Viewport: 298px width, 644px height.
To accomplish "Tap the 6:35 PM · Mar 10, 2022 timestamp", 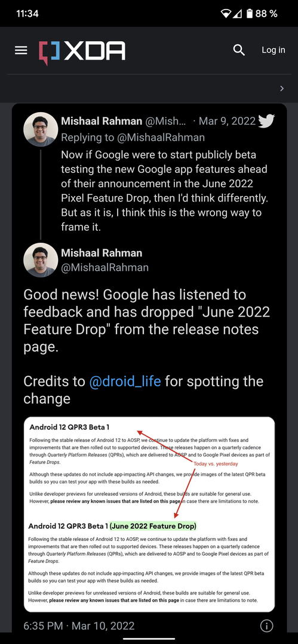I will point(79,626).
